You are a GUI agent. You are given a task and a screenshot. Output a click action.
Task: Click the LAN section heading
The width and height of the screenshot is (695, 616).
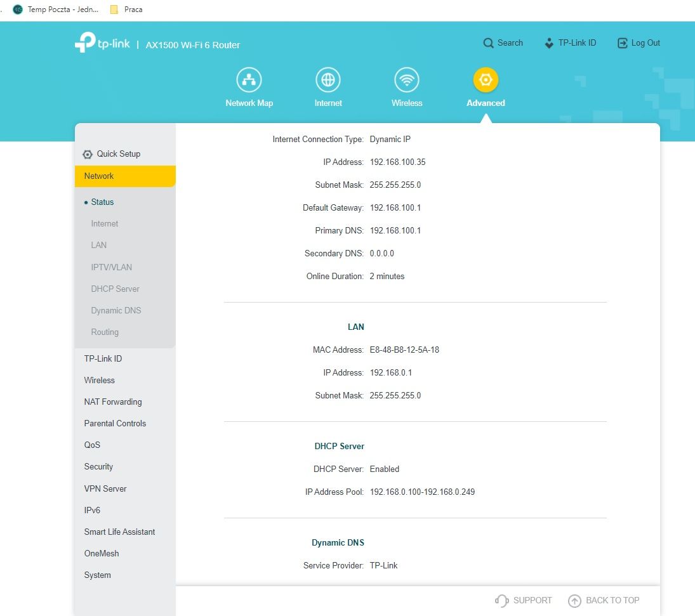[356, 327]
